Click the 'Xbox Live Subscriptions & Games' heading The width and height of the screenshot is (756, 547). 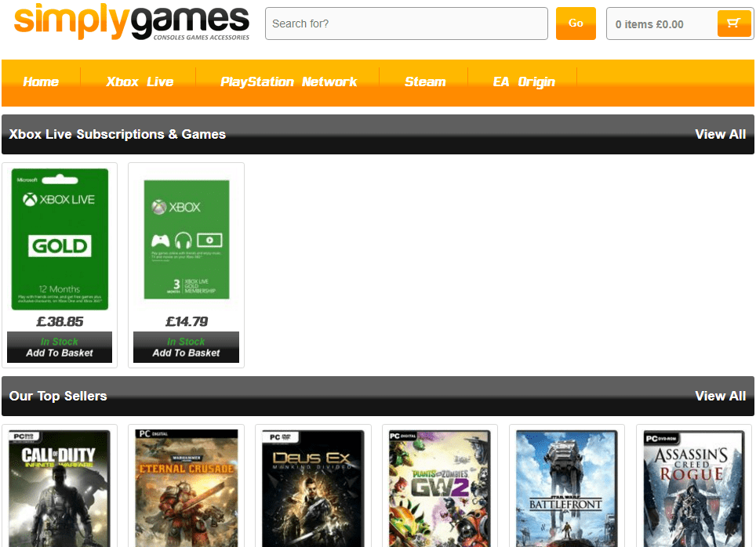coord(117,135)
